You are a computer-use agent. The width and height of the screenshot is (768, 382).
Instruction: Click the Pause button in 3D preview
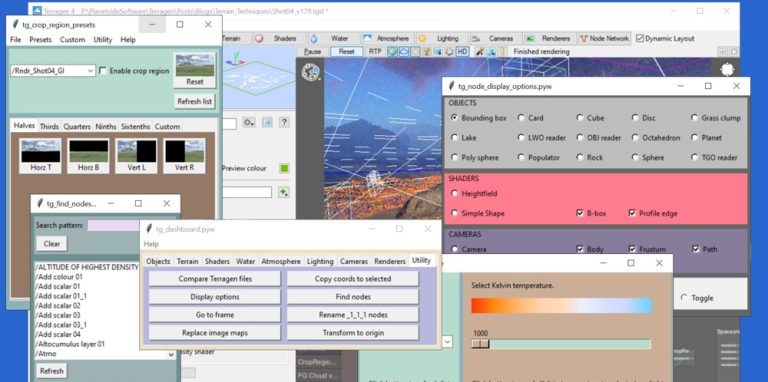click(x=312, y=51)
